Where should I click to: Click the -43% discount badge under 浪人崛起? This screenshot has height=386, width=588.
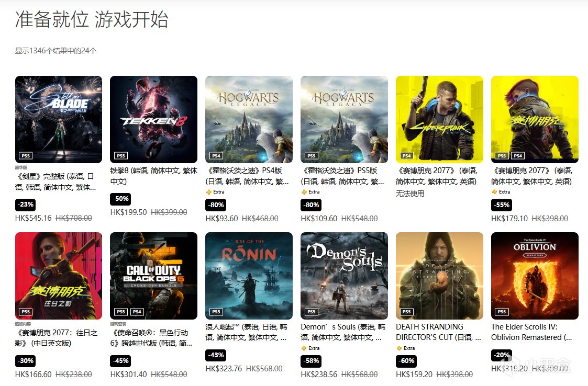coord(216,355)
